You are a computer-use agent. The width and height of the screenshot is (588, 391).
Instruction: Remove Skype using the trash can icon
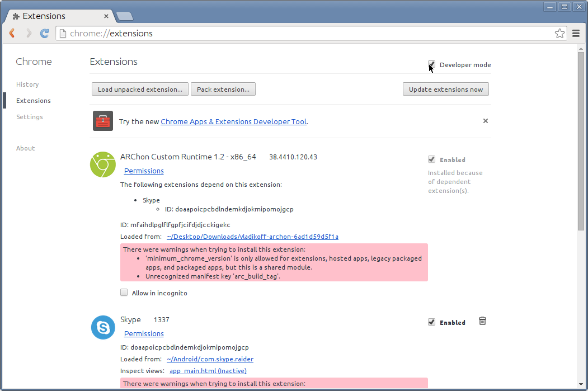[x=482, y=321]
